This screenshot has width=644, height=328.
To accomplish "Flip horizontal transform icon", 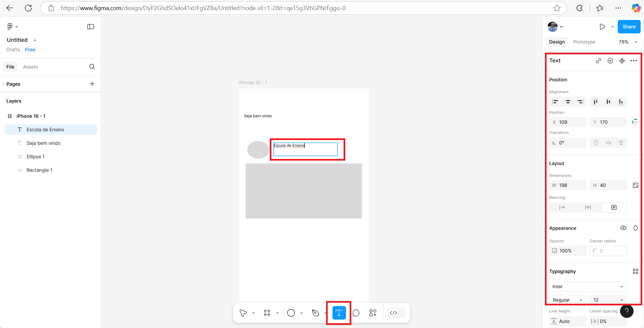I will coord(608,143).
